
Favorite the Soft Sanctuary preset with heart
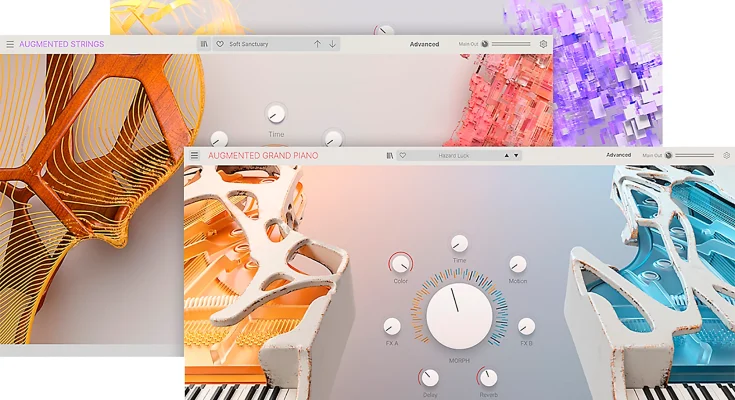point(219,44)
